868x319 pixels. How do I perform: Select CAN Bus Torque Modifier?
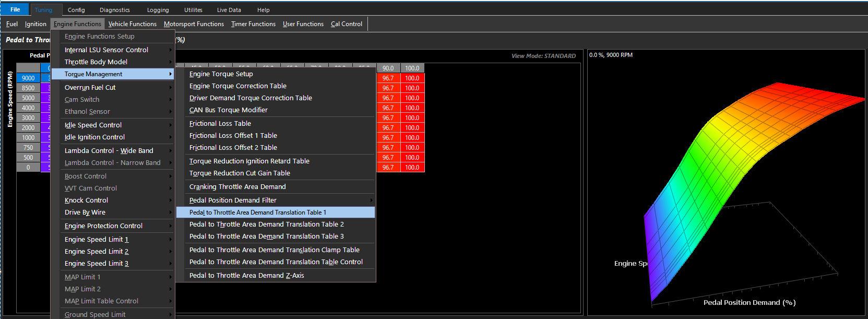[x=228, y=110]
